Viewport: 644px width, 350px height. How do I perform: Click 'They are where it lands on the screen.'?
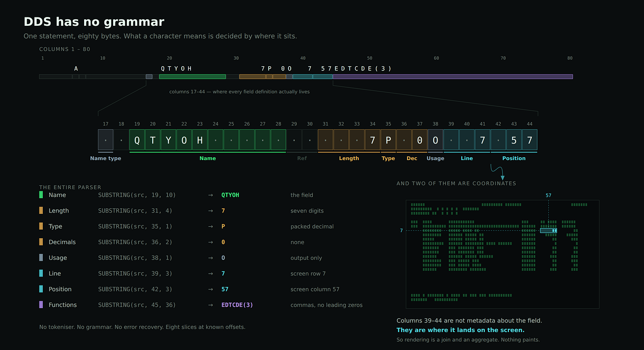[460, 330]
